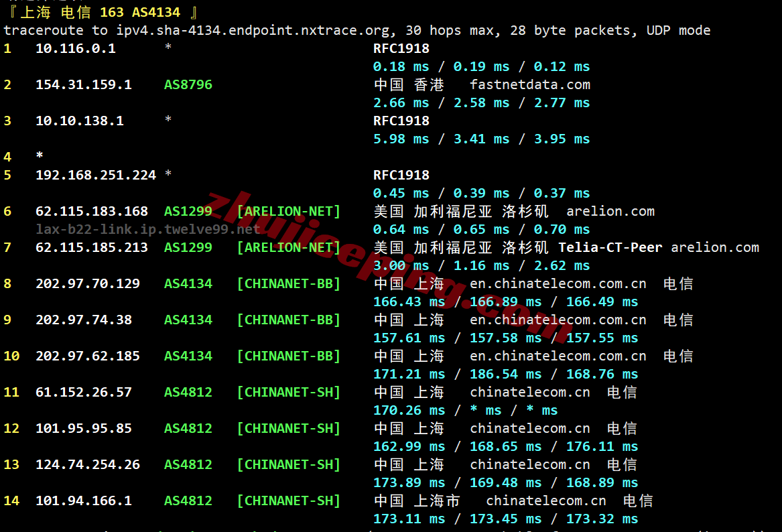This screenshot has width=782, height=532.
Task: Select the IP 192.168.251.224
Action: pyautogui.click(x=96, y=175)
